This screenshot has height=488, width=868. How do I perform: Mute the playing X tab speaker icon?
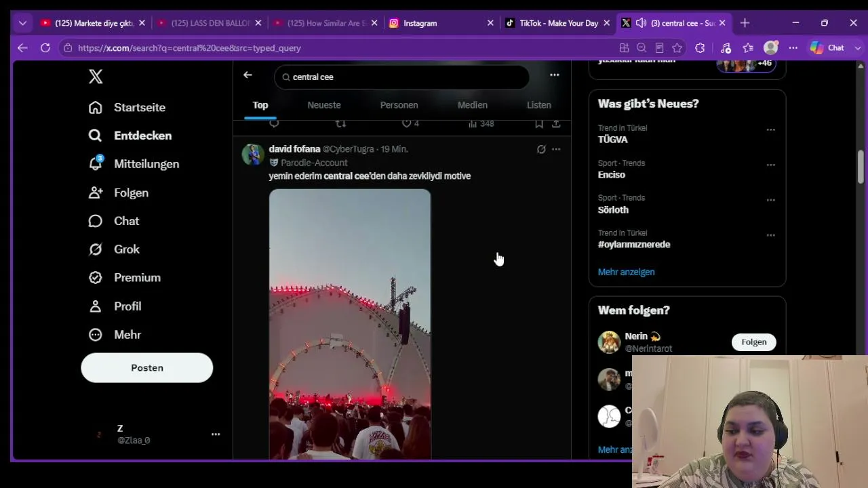tap(641, 23)
